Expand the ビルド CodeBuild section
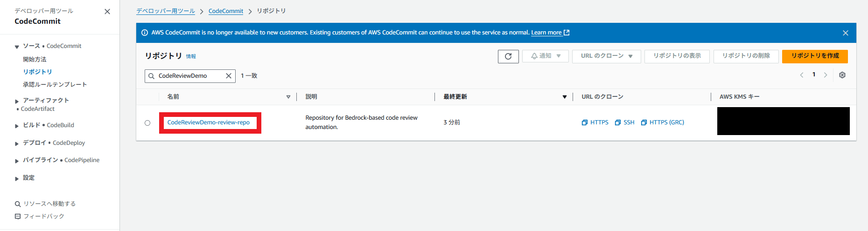Viewport: 868px width, 231px height. (x=17, y=126)
